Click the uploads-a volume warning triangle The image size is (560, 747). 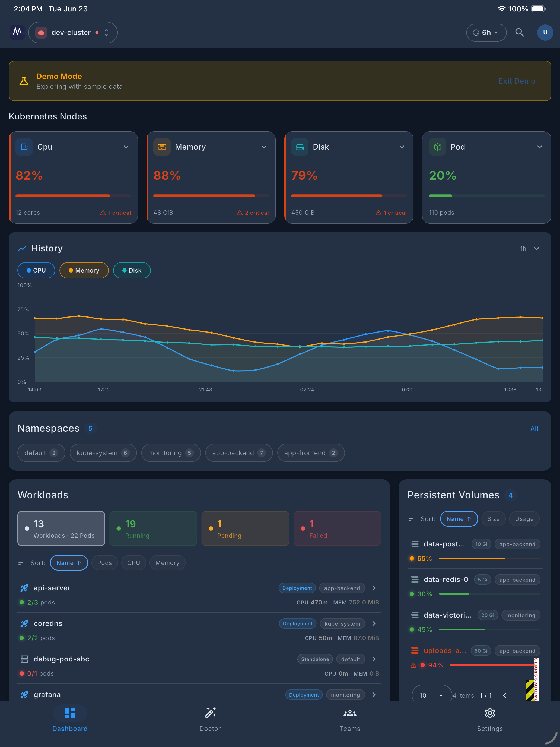click(413, 665)
